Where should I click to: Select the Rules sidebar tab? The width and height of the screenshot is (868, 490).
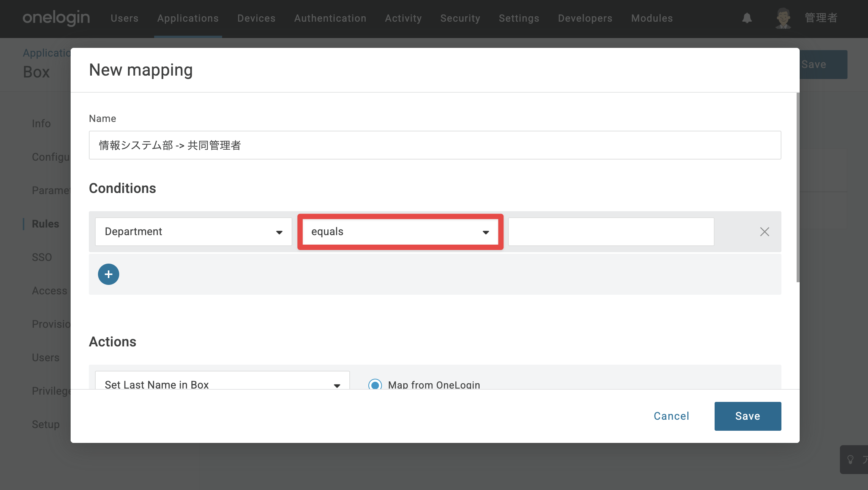[x=46, y=224]
